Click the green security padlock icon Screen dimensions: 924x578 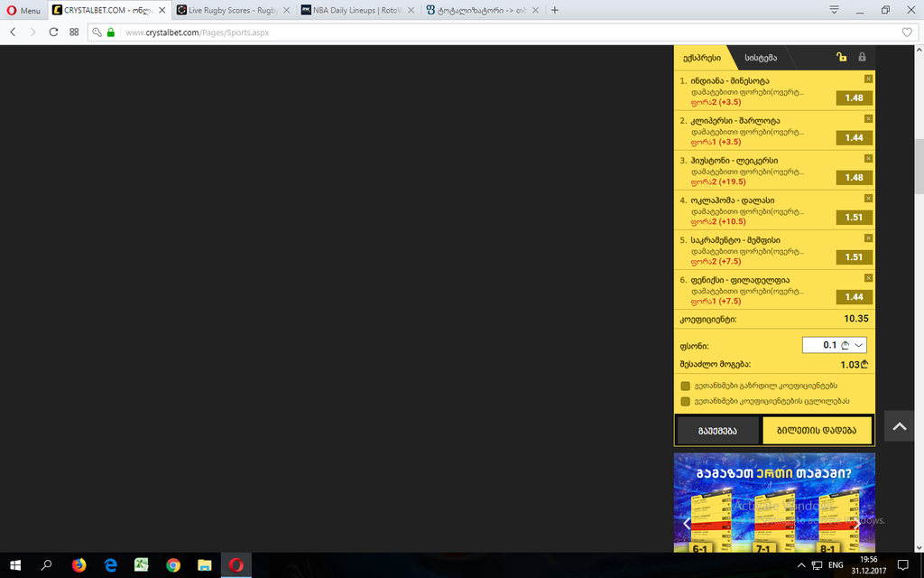click(x=111, y=33)
